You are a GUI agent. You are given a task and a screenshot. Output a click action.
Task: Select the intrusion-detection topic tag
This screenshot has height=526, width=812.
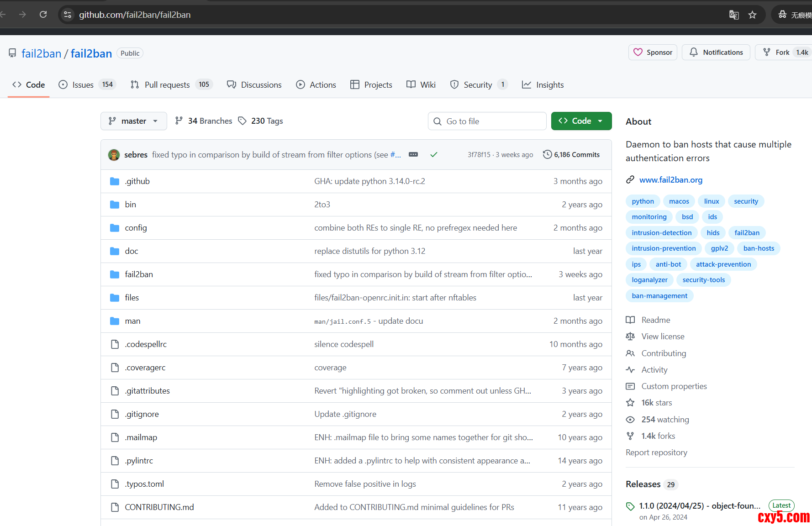click(x=661, y=233)
